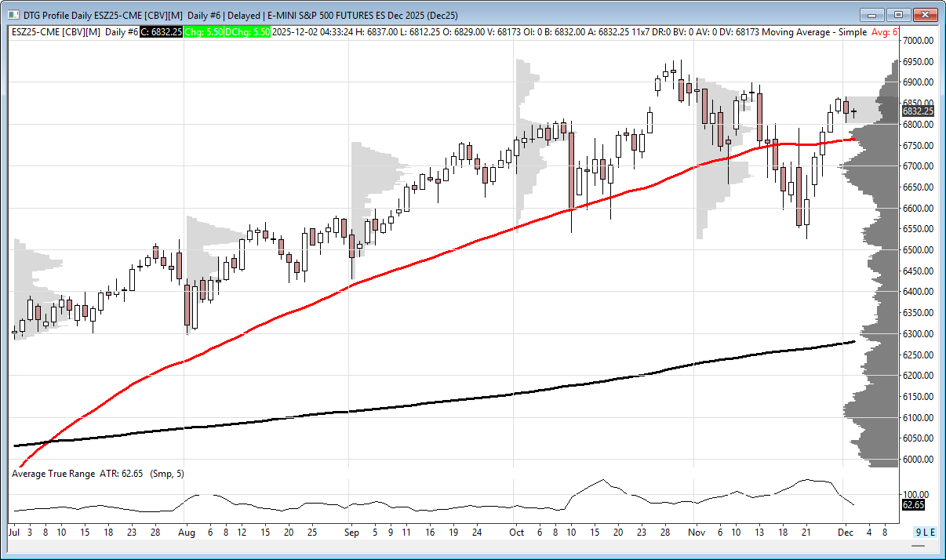This screenshot has width=946, height=560.
Task: Click the red 'Avg:' value in header
Action: 885,32
